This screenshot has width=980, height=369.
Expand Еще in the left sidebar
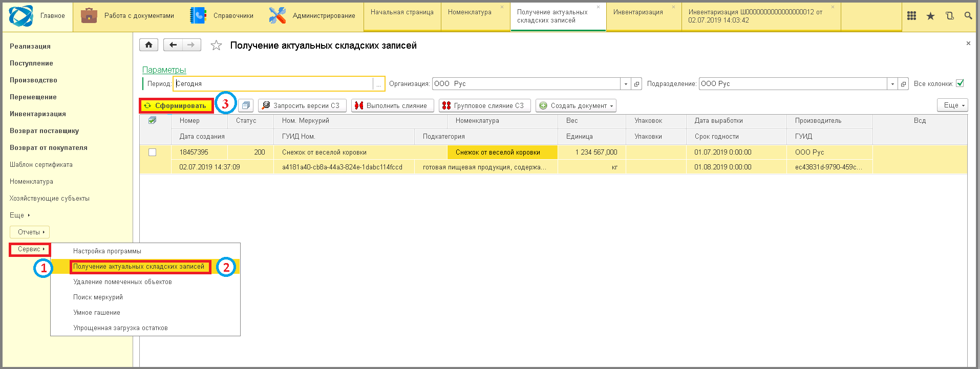click(19, 215)
